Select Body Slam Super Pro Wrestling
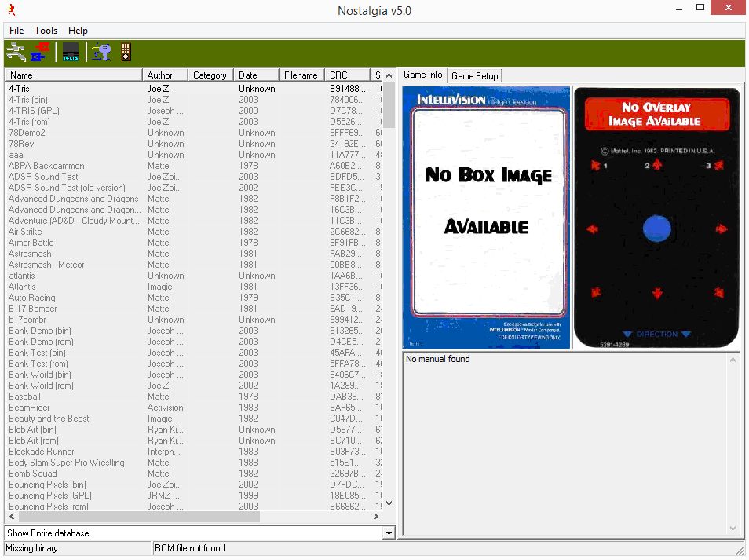Image resolution: width=749 pixels, height=560 pixels. click(195, 463)
